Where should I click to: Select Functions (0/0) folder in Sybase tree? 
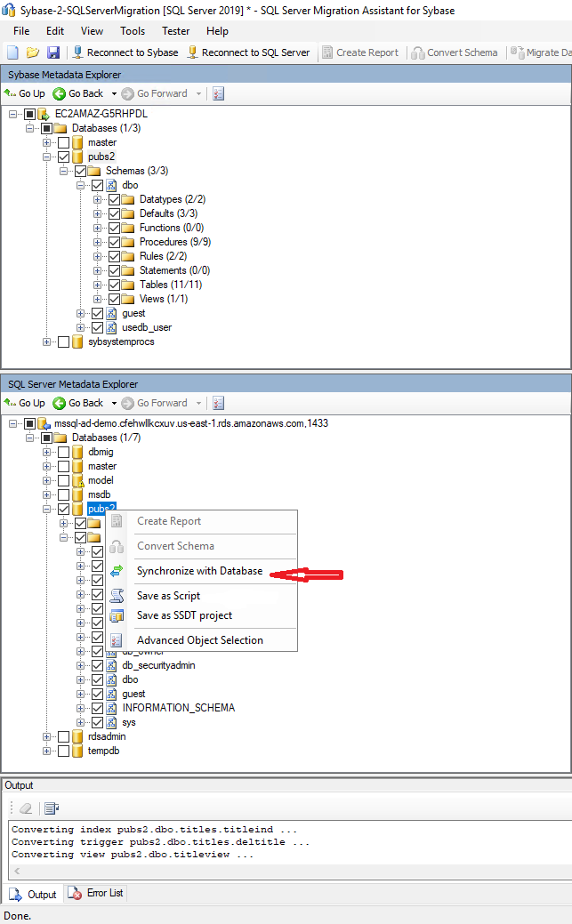tap(172, 228)
